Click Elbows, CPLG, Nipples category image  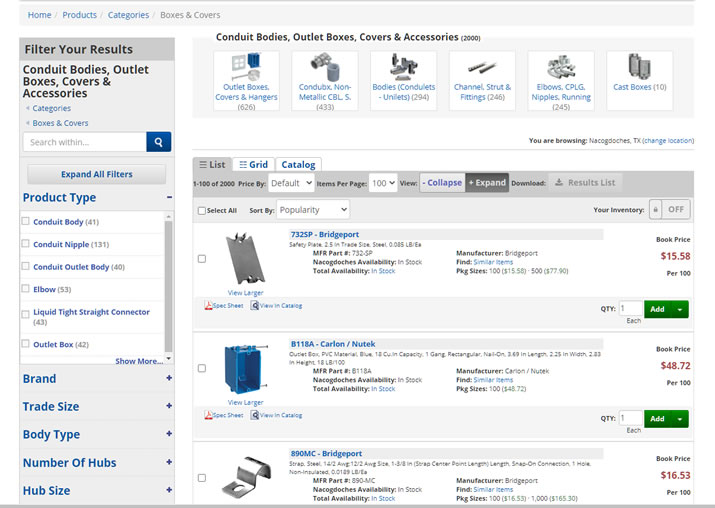(x=561, y=67)
